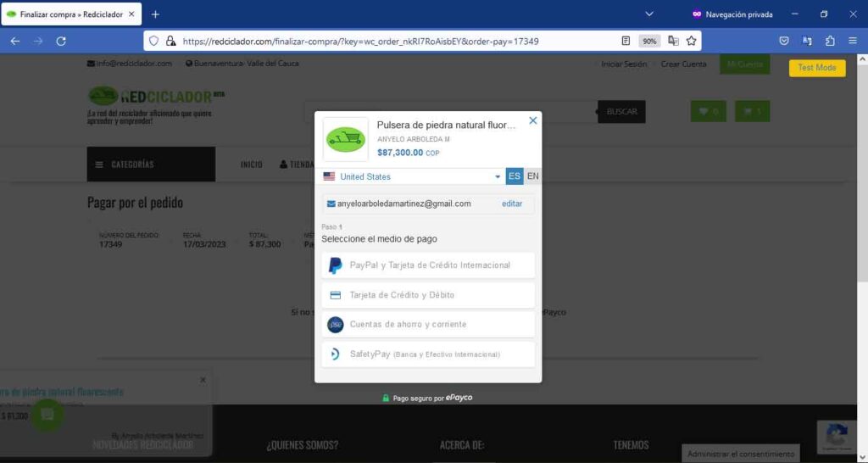Select PayPal y Tarjeta de Crédito Internacional
The image size is (868, 463).
point(428,265)
